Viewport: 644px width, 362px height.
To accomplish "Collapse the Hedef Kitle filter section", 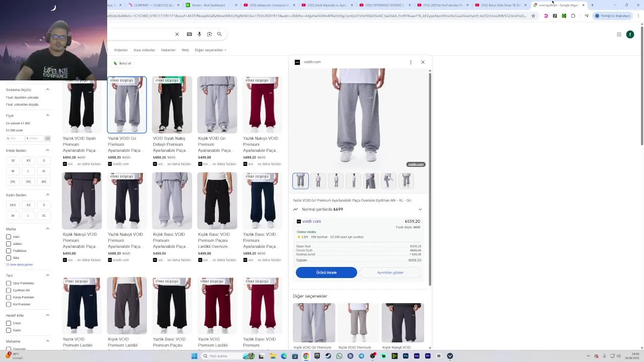I will pyautogui.click(x=48, y=315).
